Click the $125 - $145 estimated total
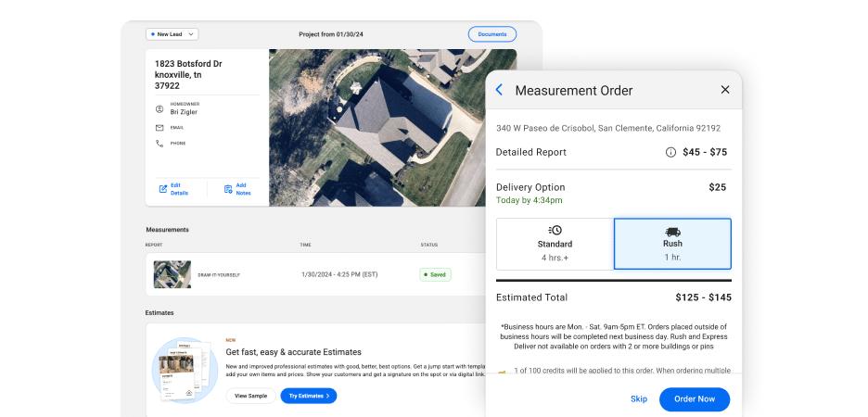Viewport: 868px width, 417px height. [703, 297]
